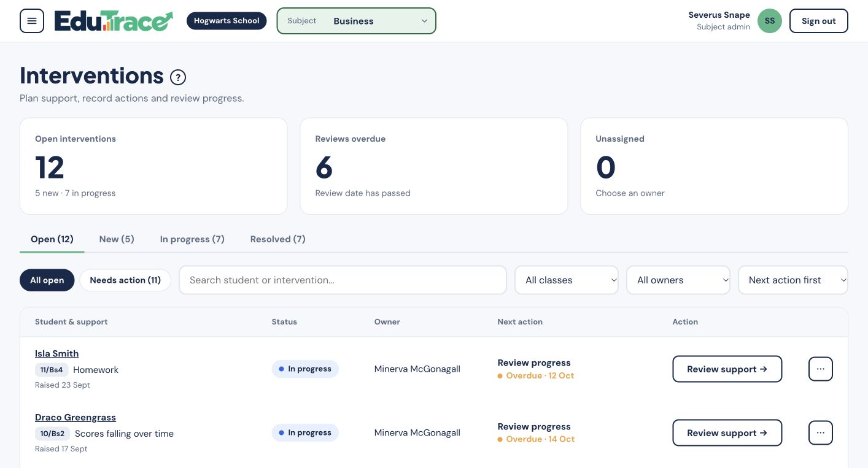Viewport: 868px width, 468px height.
Task: Open Isla Smith student link
Action: (x=57, y=354)
